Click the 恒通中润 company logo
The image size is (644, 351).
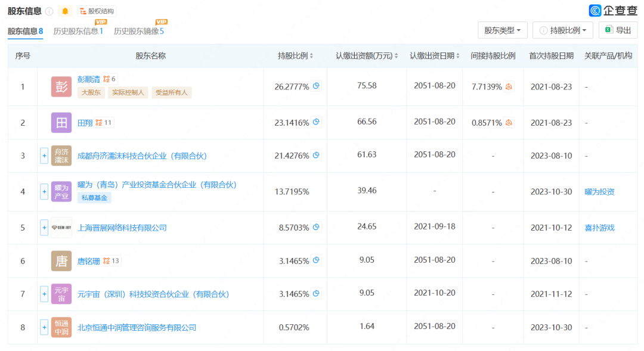pyautogui.click(x=61, y=327)
